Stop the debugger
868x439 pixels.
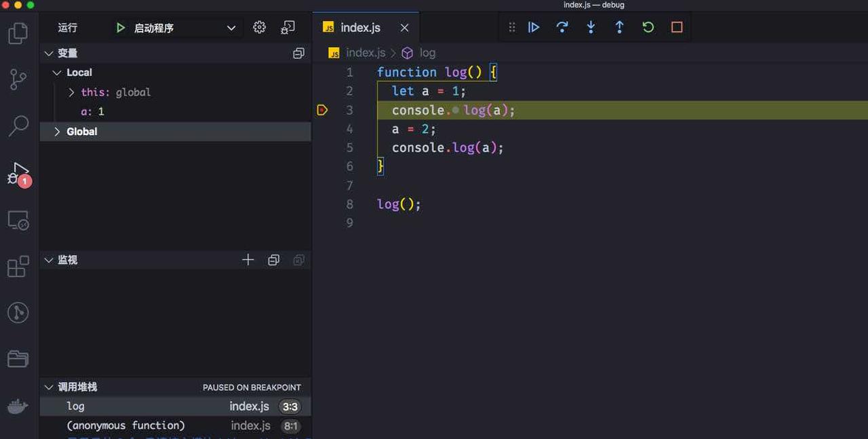[676, 26]
